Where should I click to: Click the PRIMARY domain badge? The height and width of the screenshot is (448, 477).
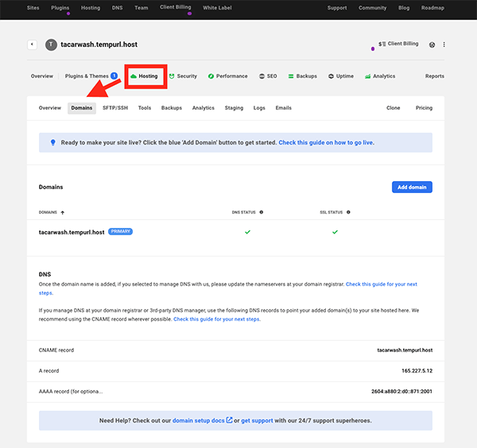121,232
